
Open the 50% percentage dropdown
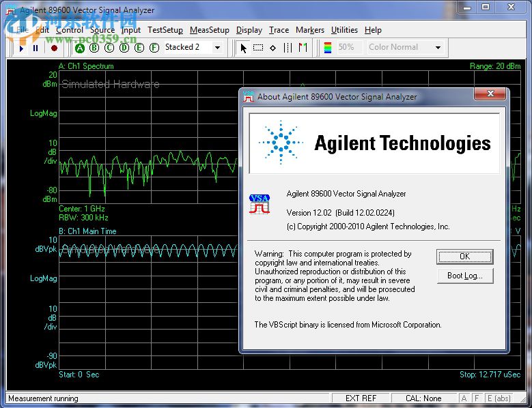346,48
